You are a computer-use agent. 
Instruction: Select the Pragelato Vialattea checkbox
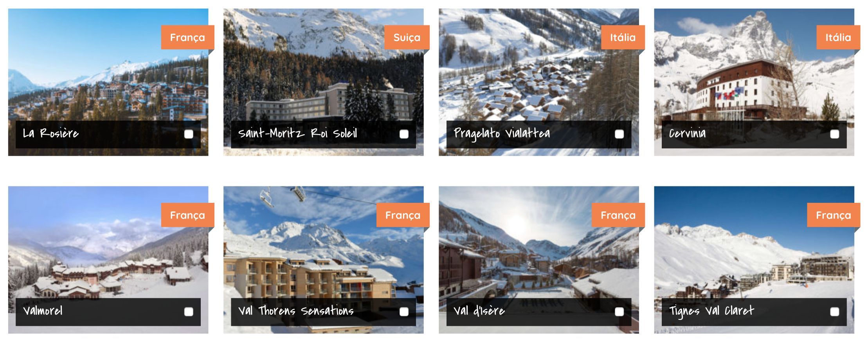tap(619, 134)
